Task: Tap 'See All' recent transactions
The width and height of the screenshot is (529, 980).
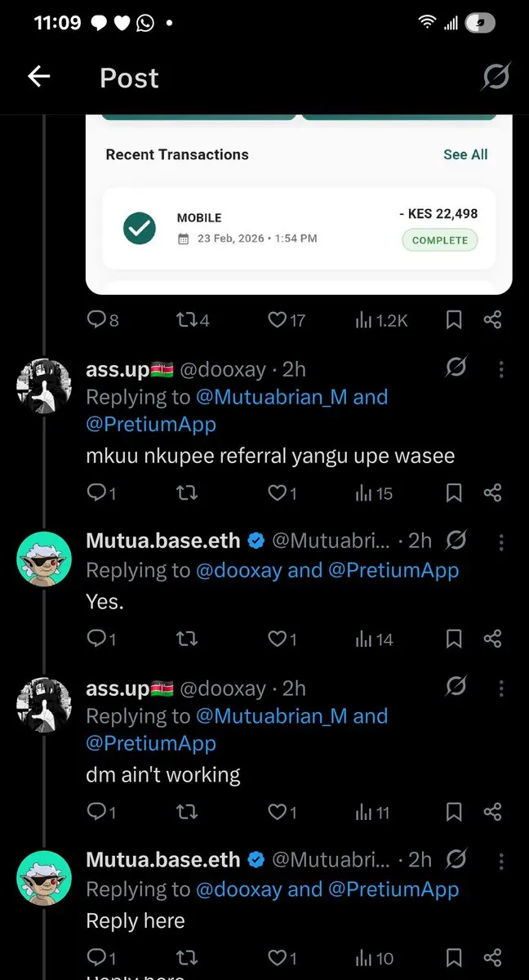Action: [x=465, y=154]
